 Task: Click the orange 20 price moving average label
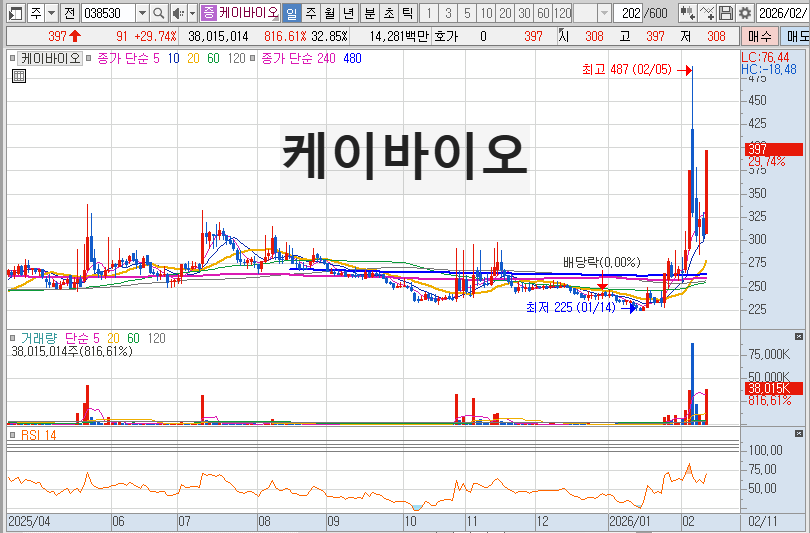click(x=193, y=58)
